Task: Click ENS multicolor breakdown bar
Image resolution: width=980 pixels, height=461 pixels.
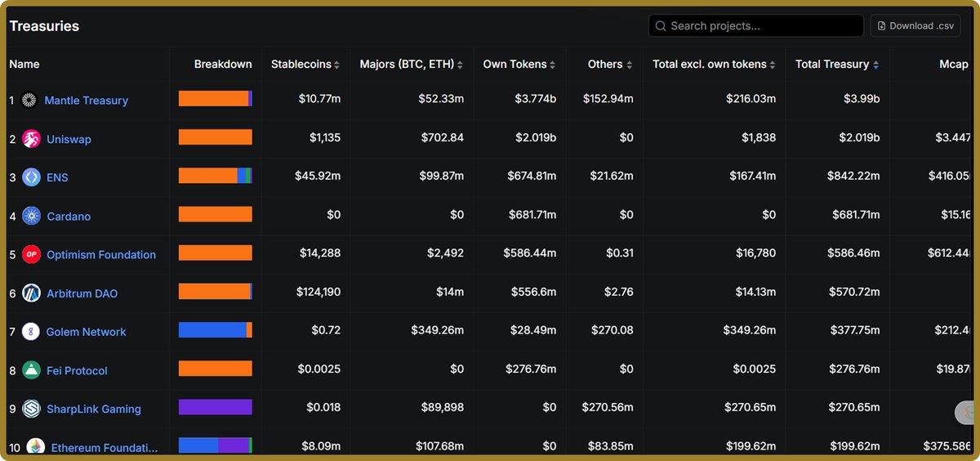Action: (x=216, y=176)
